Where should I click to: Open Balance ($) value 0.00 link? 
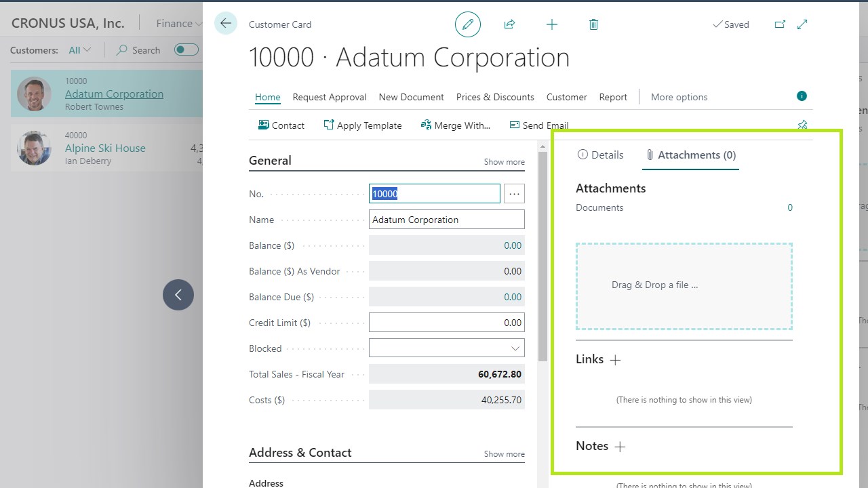pyautogui.click(x=513, y=245)
